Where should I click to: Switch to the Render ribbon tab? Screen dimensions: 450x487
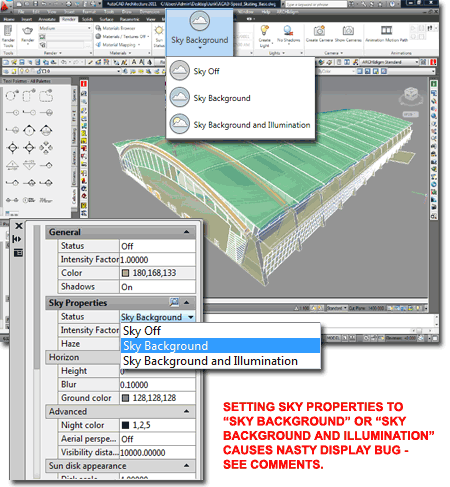tap(68, 19)
